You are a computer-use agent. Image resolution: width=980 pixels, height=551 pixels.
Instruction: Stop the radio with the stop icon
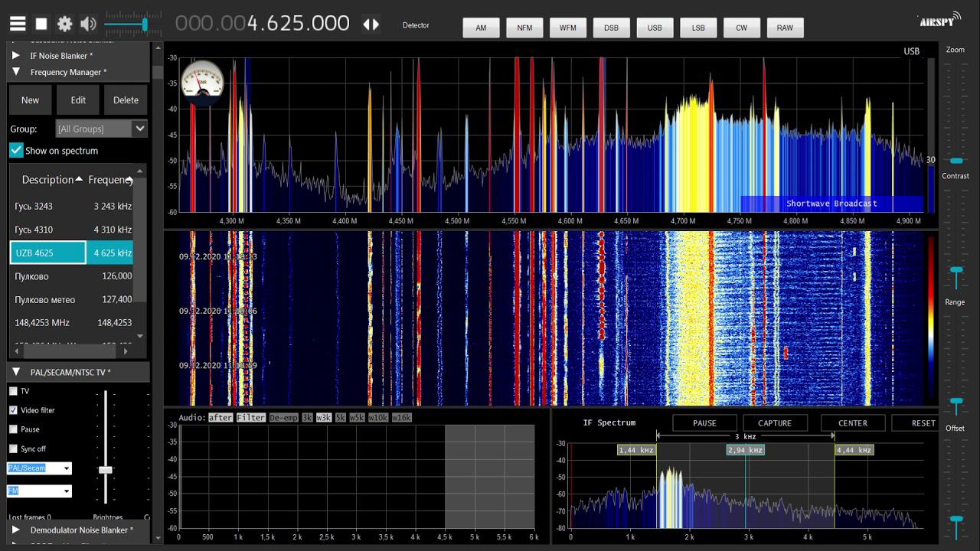[x=41, y=24]
